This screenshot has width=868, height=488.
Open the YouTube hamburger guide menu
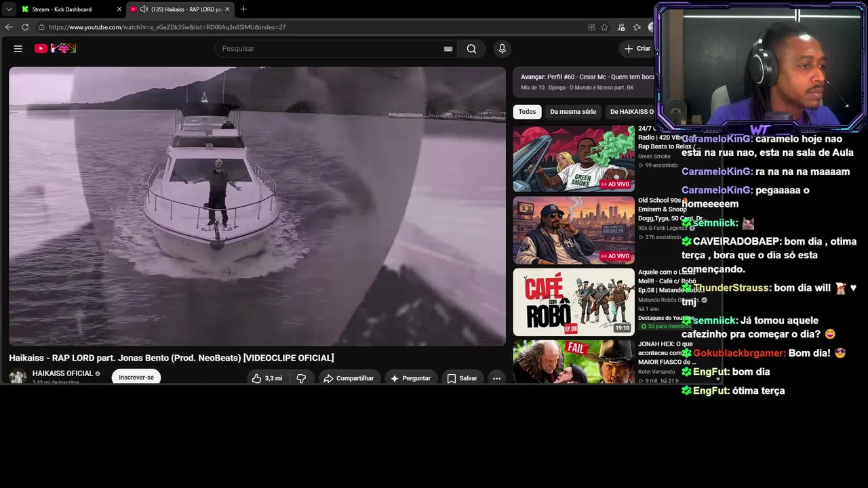point(18,49)
